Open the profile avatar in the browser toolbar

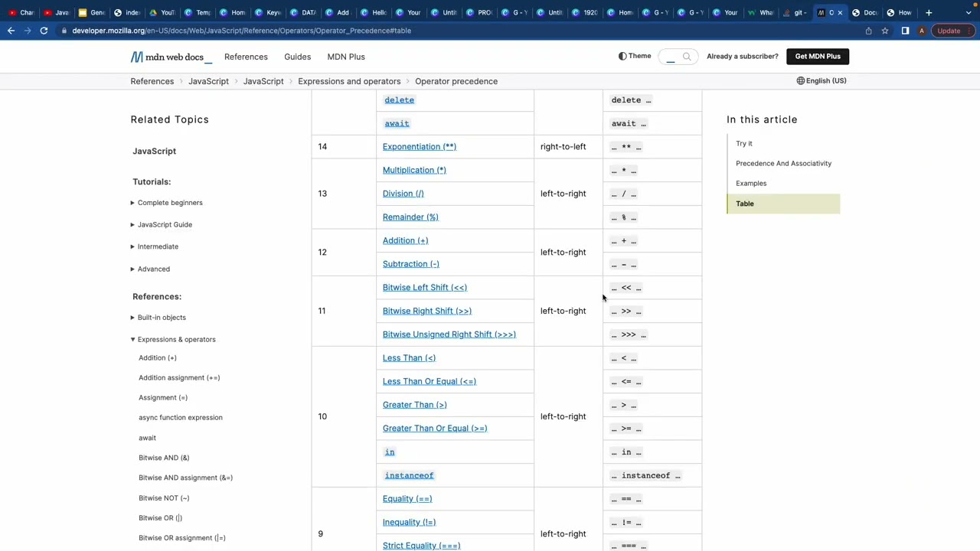(x=922, y=31)
